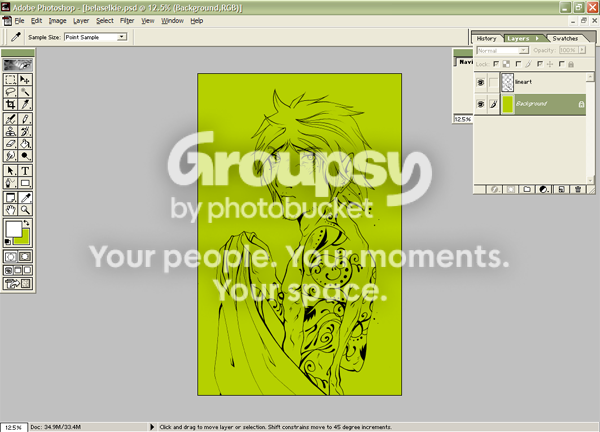Click Adobe Online image atop toolbox

[x=18, y=65]
